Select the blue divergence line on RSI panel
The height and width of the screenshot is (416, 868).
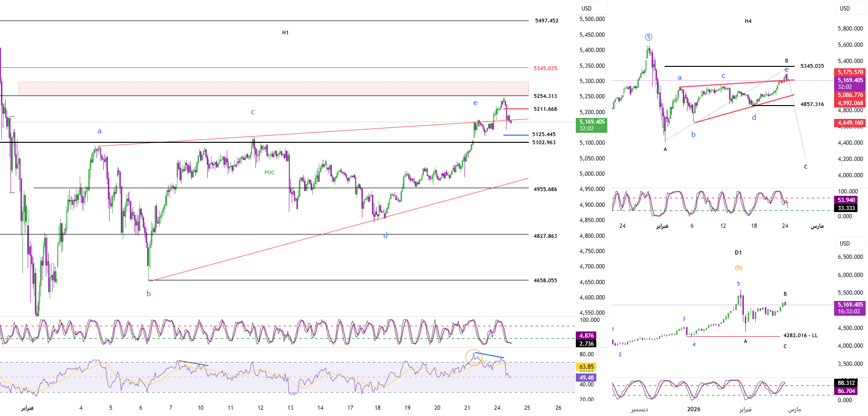[489, 355]
